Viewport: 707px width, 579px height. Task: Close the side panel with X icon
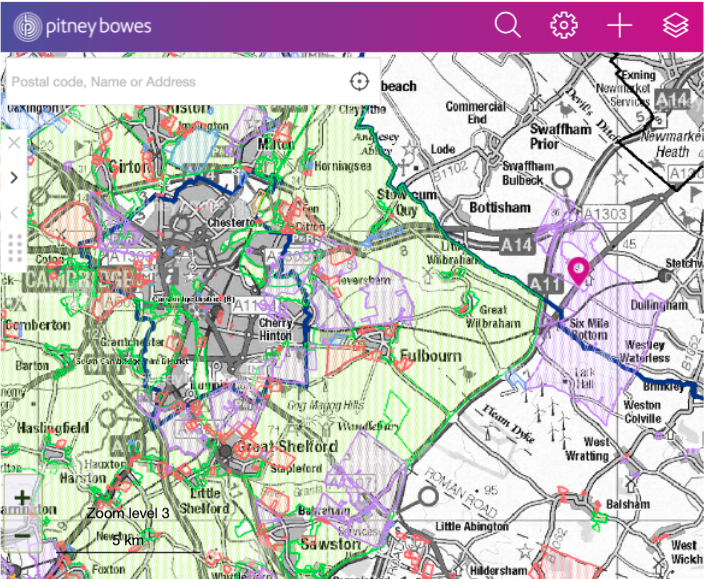coord(14,143)
